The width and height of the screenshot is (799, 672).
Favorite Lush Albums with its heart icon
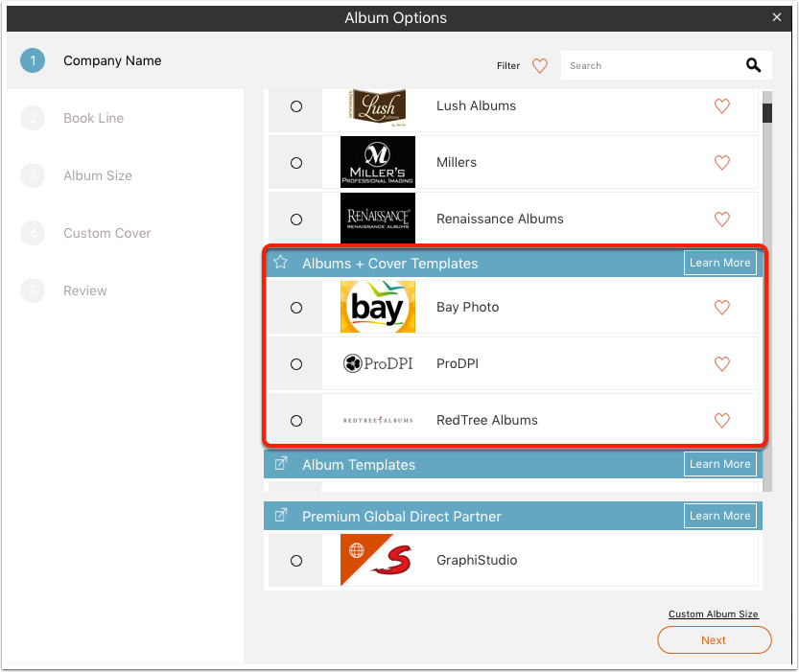pyautogui.click(x=721, y=105)
